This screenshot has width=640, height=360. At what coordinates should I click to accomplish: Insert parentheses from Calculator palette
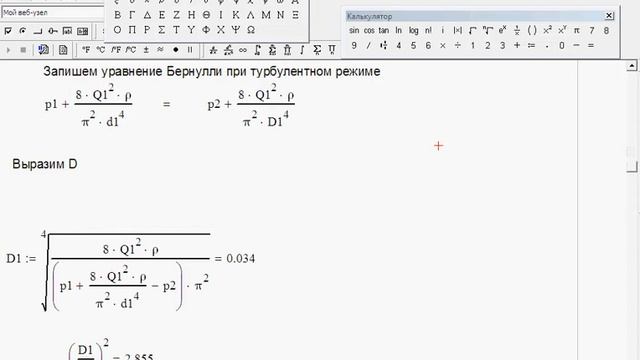click(x=532, y=30)
